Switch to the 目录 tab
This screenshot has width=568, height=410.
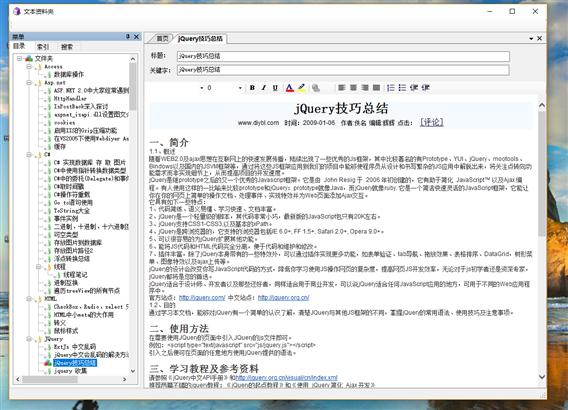[19, 46]
